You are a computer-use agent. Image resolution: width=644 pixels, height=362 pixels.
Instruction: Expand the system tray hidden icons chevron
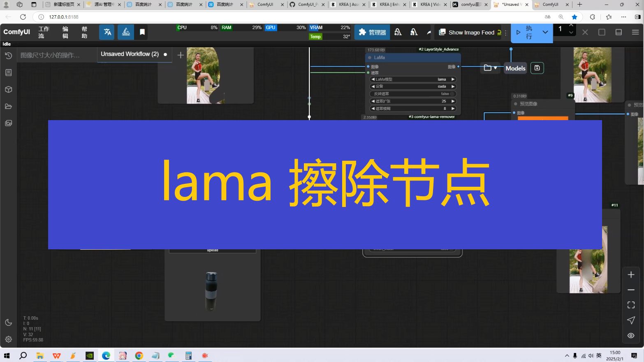[x=567, y=355]
